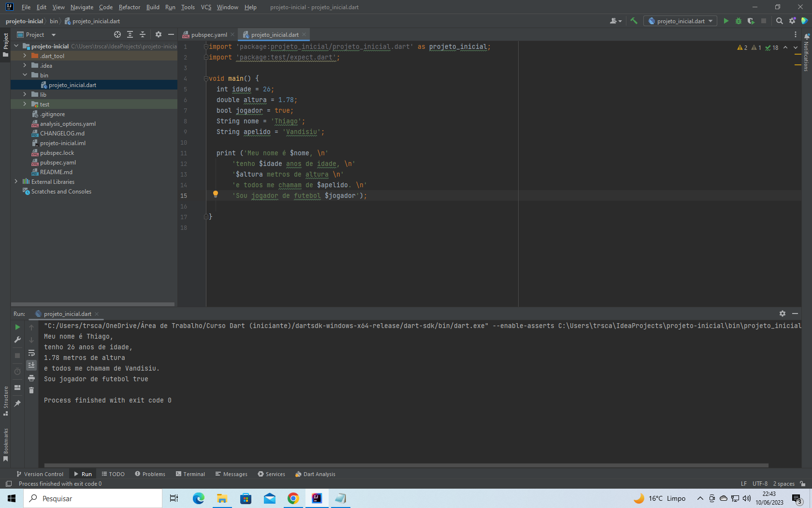
Task: Run projeto_inicial.dart with green play button
Action: (x=726, y=21)
